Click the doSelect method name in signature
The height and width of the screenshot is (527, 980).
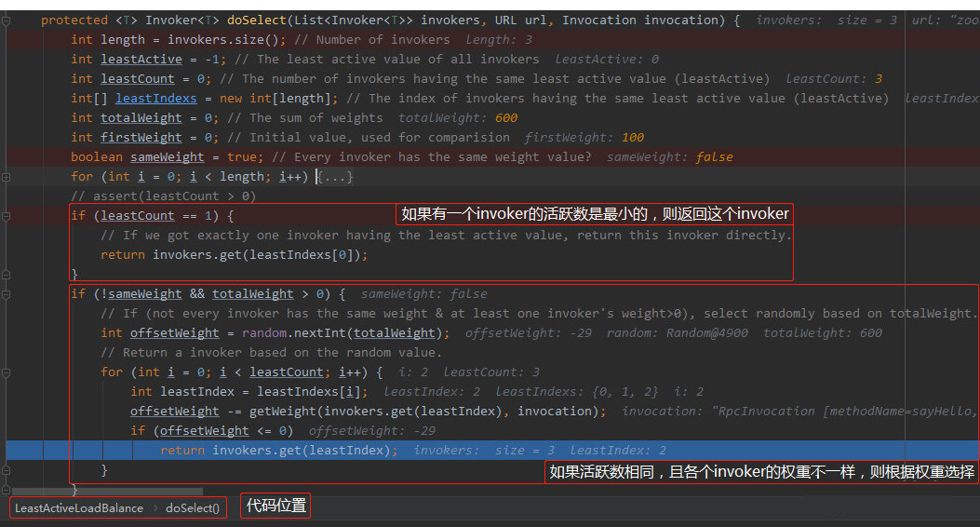[x=256, y=20]
